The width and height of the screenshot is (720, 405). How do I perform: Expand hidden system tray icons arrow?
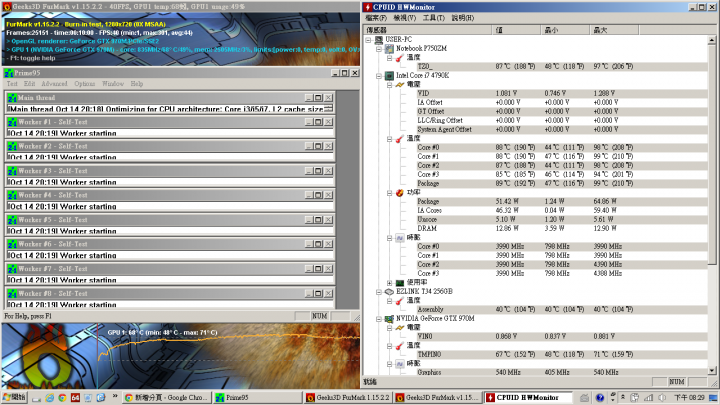623,398
